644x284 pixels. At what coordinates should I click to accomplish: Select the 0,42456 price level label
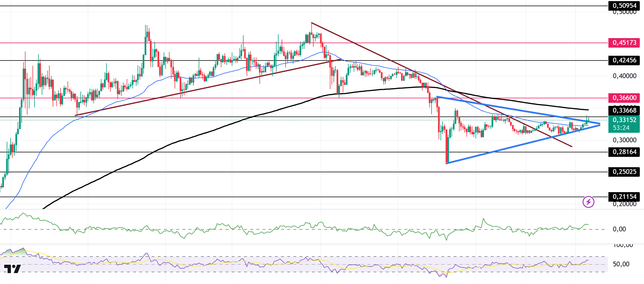(x=624, y=60)
